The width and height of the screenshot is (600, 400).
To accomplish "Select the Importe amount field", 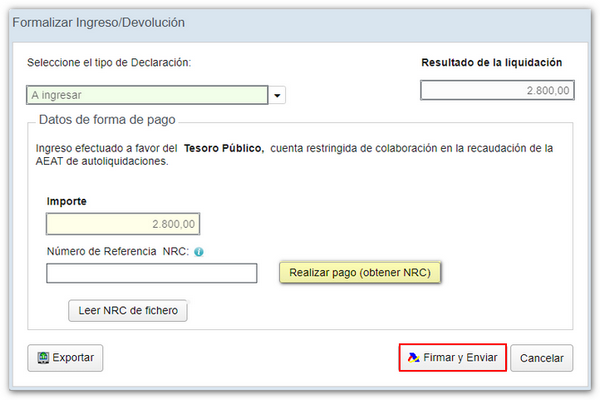I will [123, 224].
